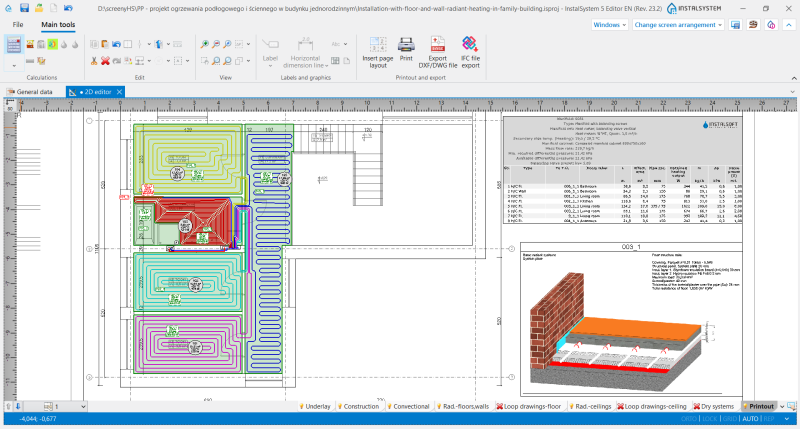
Task: Select the Main tools ribbon tab
Action: [58, 24]
